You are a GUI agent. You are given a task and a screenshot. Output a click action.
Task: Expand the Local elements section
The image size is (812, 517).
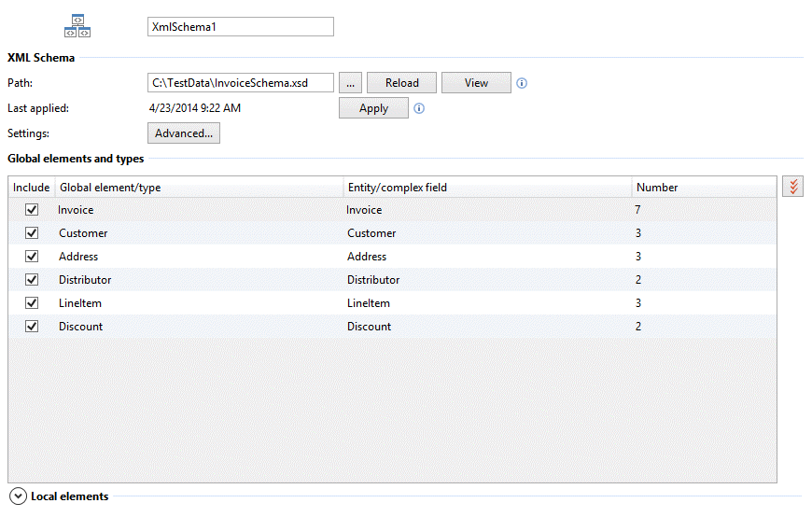(18, 496)
